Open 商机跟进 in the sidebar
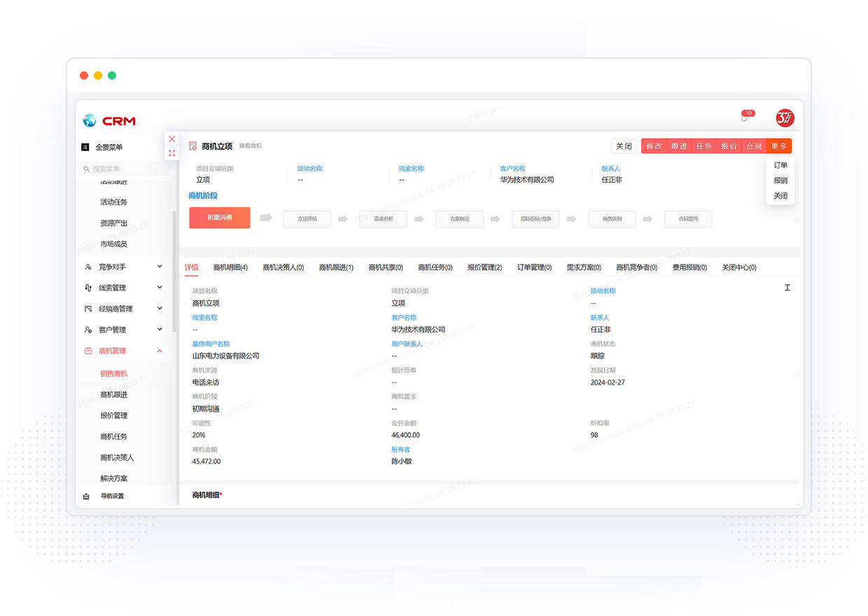The width and height of the screenshot is (868, 616). (114, 395)
